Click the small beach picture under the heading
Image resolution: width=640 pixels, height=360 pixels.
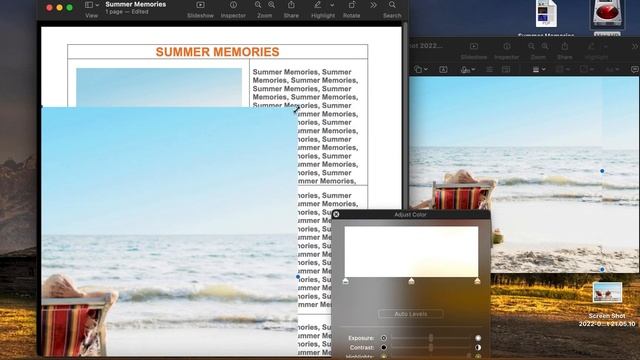point(159,87)
